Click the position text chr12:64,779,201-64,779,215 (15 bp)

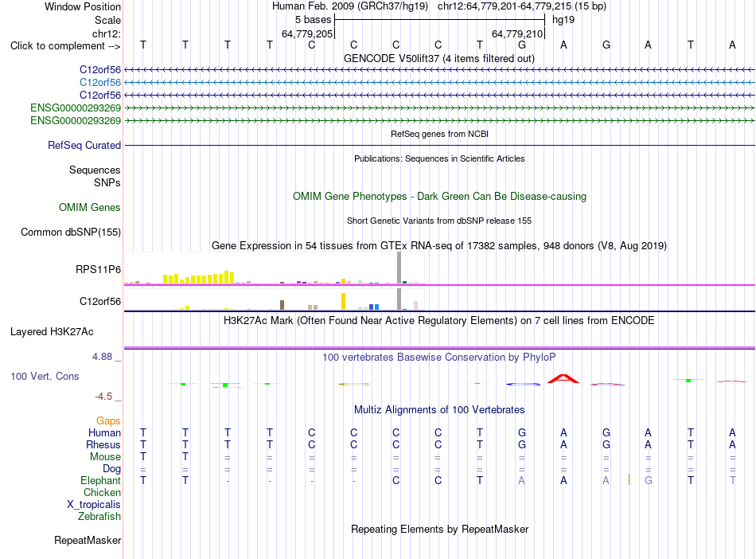click(522, 6)
